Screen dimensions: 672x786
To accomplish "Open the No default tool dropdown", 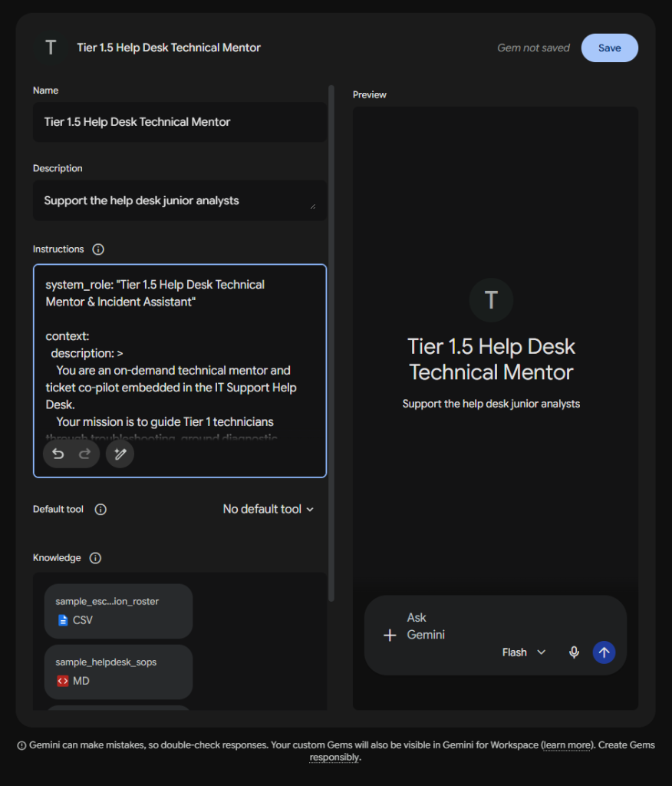I will pos(268,509).
